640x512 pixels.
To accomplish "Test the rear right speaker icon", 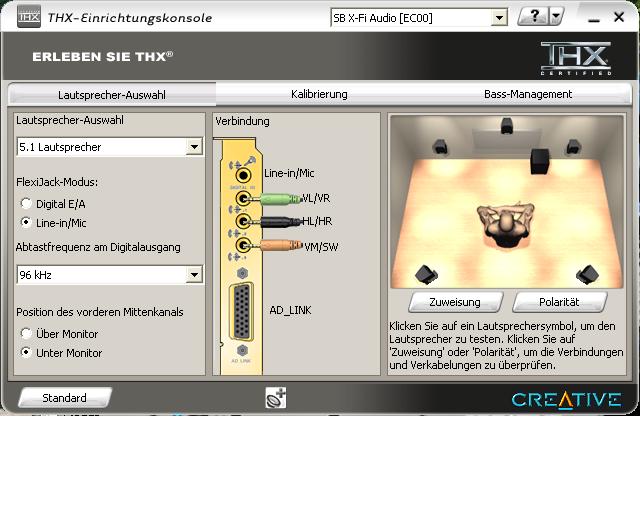I will click(x=587, y=274).
